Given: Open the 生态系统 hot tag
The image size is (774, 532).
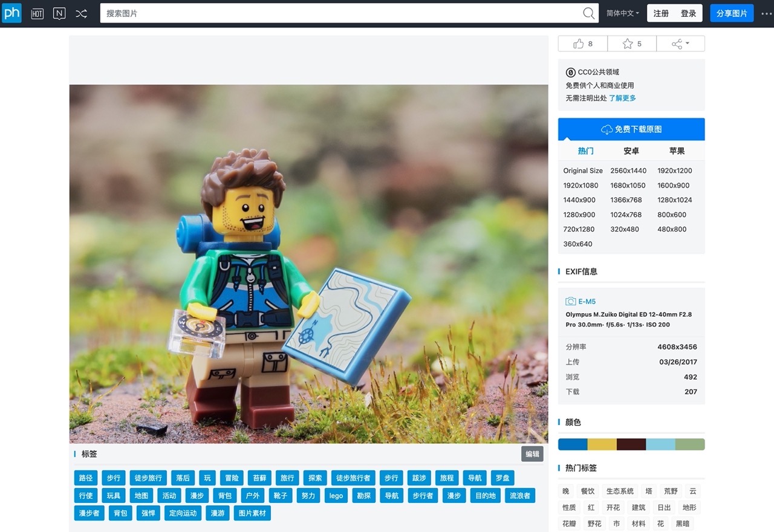Looking at the screenshot, I should 620,491.
